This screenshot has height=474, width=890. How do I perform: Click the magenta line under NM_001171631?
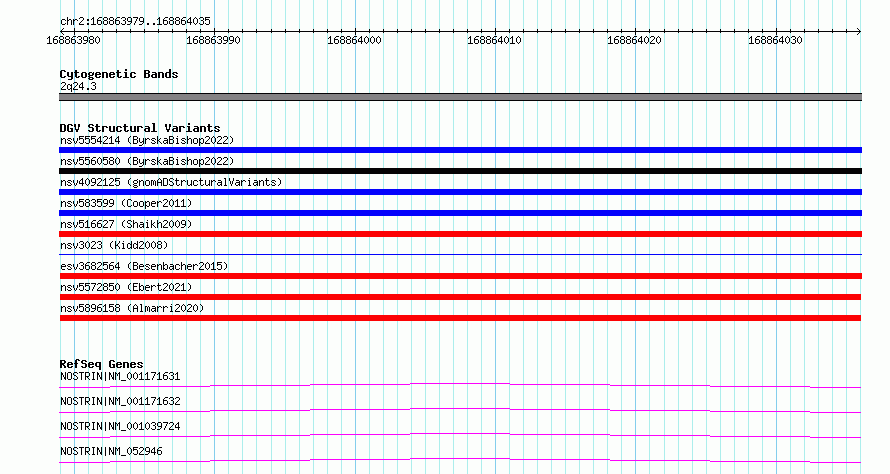tap(460, 386)
